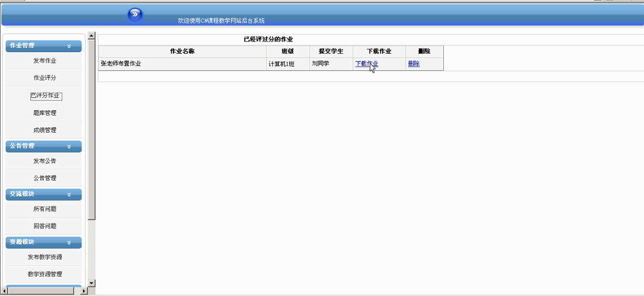Click the sidebar vertical scrollbar up arrow

(x=91, y=36)
